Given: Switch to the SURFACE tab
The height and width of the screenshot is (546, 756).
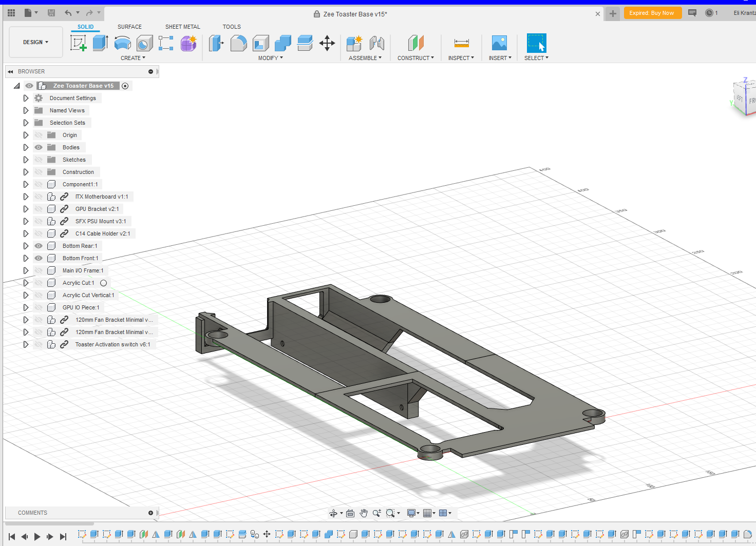Looking at the screenshot, I should click(129, 27).
